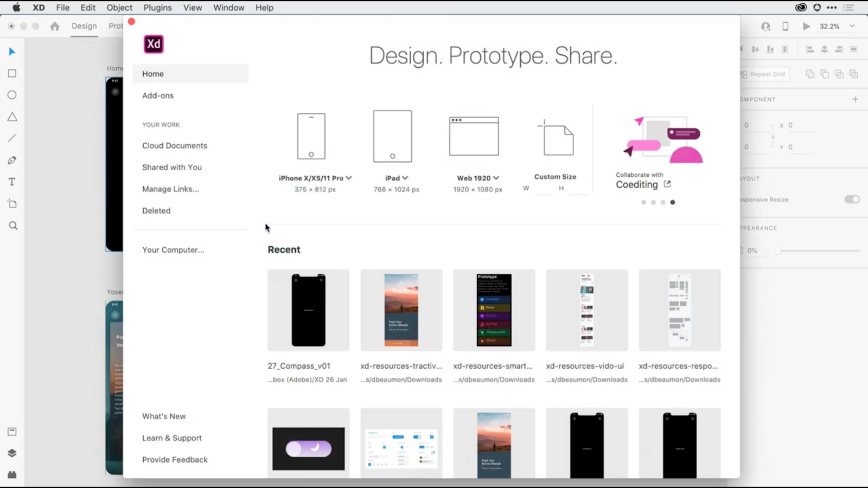Select the Select (arrow) tool
868x488 pixels.
12,52
